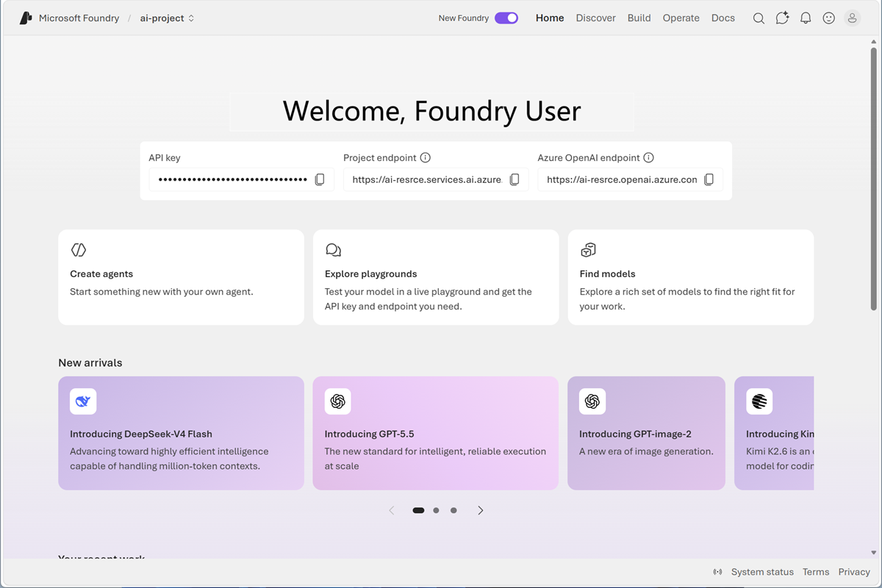Click the OpenAI logo on GPT-image-2 card
This screenshot has height=588, width=882.
pos(592,401)
